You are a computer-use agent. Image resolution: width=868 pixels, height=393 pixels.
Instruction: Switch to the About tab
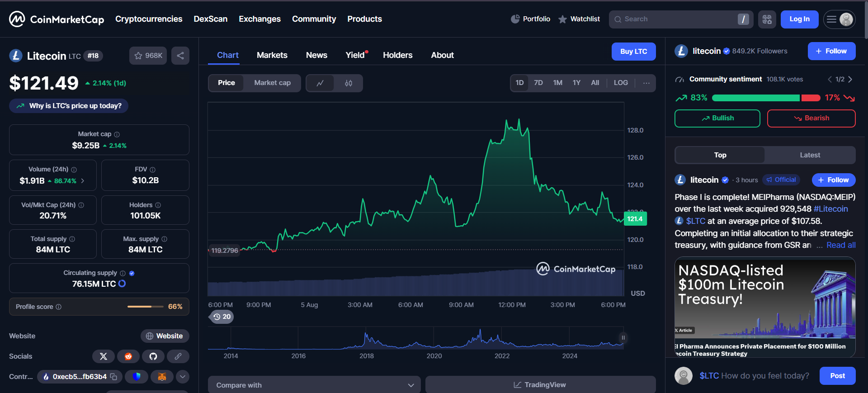[x=442, y=55]
